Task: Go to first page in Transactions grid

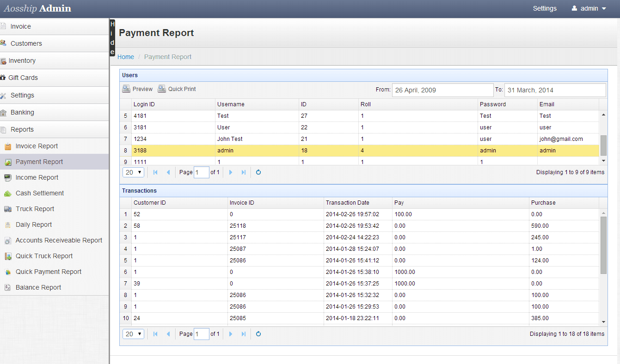Action: pyautogui.click(x=155, y=334)
